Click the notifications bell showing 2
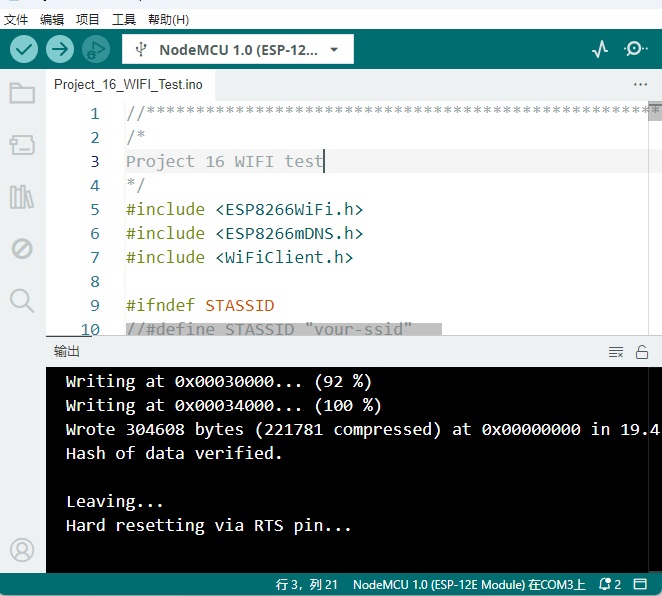Image resolution: width=662 pixels, height=596 pixels. (x=610, y=584)
